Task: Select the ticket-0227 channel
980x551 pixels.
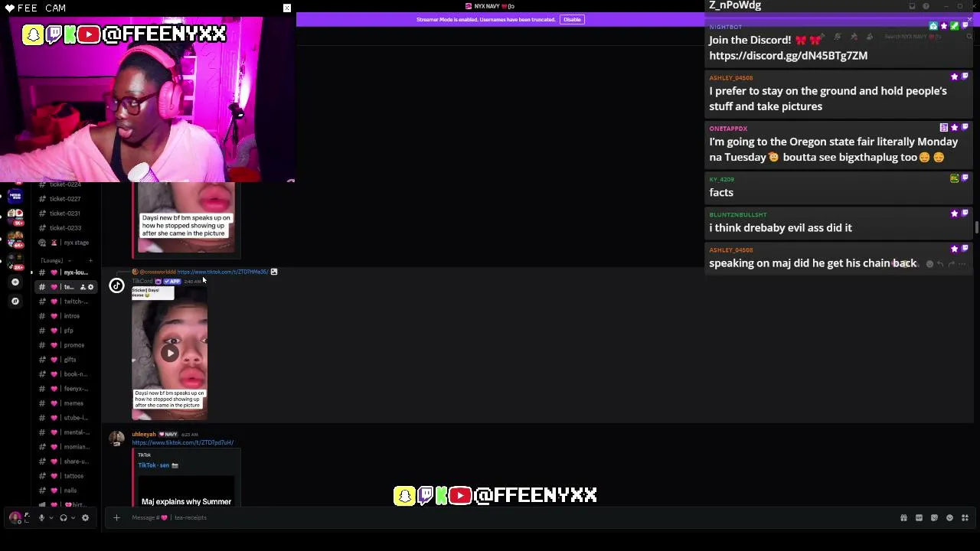Action: 64,199
